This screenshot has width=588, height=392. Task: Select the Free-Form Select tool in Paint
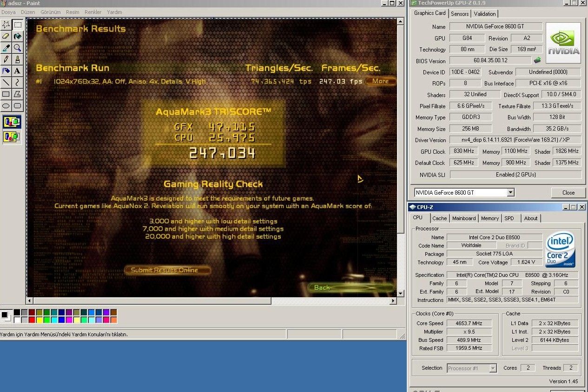click(x=6, y=24)
